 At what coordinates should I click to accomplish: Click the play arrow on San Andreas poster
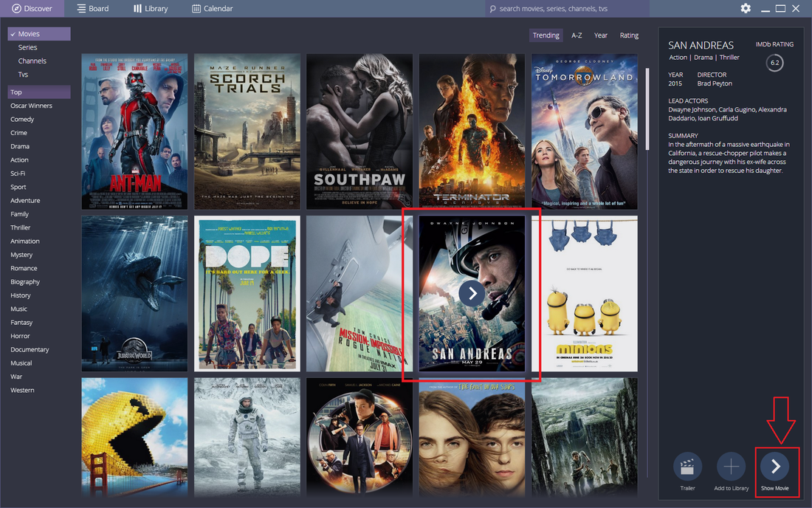(472, 294)
